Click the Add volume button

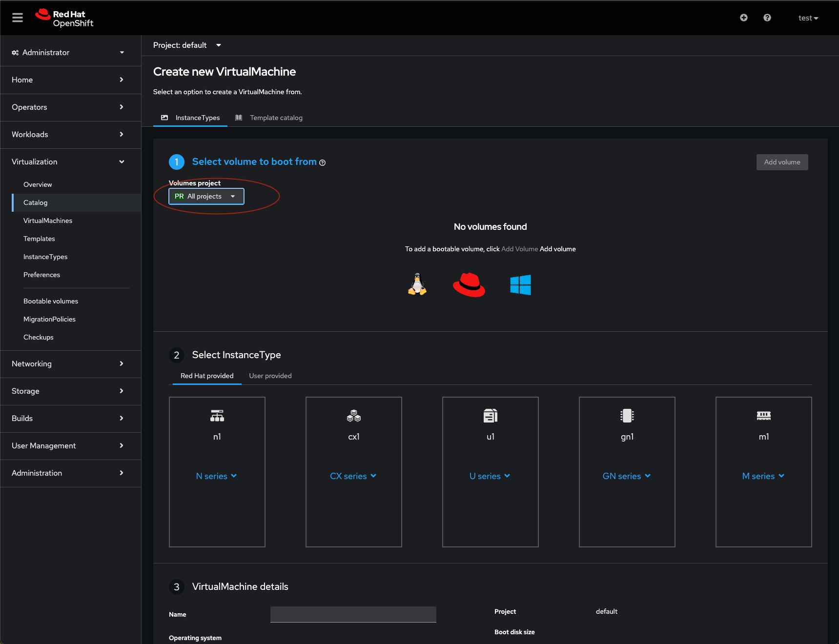tap(781, 162)
